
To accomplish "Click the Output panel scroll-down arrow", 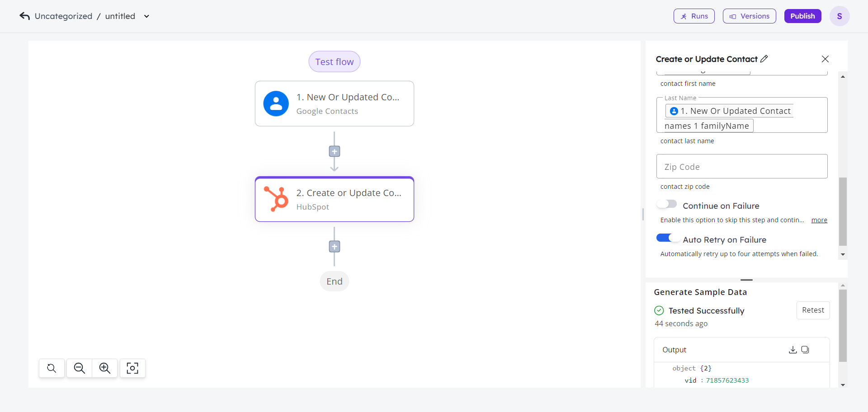I will (843, 385).
